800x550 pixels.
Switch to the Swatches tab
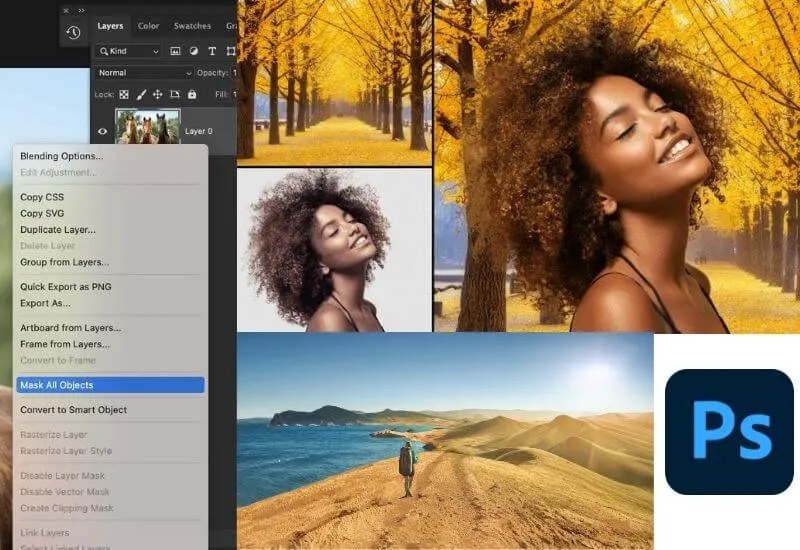pos(192,26)
